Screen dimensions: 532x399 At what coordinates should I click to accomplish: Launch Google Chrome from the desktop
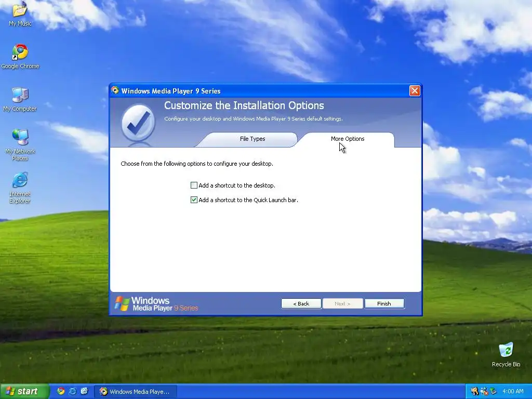point(20,57)
